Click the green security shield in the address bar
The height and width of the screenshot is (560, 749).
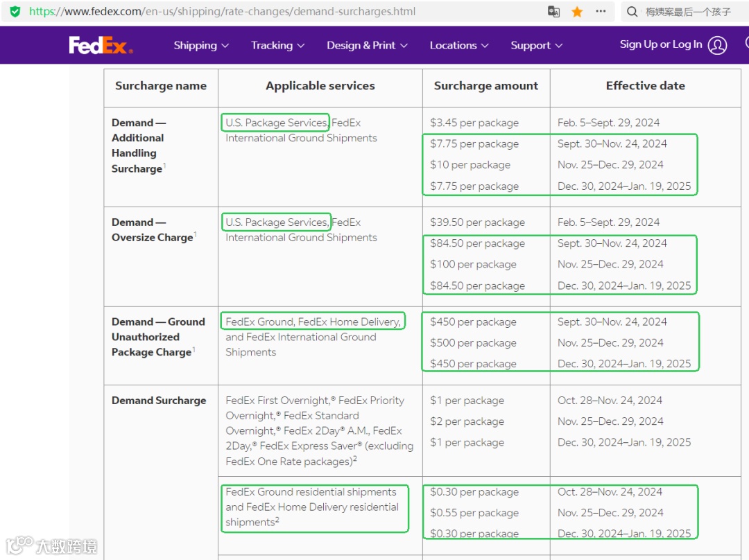[15, 11]
